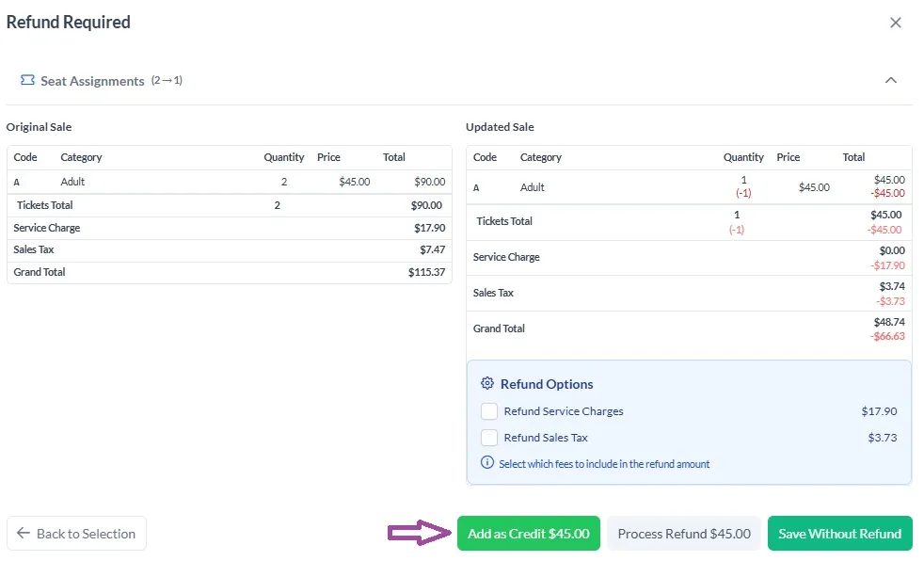
Task: Click "$17.90" amount beside Refund Service Charges
Action: 879,411
